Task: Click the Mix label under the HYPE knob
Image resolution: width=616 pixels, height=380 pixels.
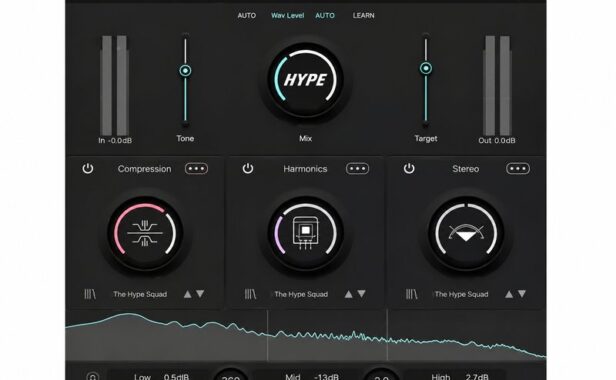Action: click(x=305, y=138)
